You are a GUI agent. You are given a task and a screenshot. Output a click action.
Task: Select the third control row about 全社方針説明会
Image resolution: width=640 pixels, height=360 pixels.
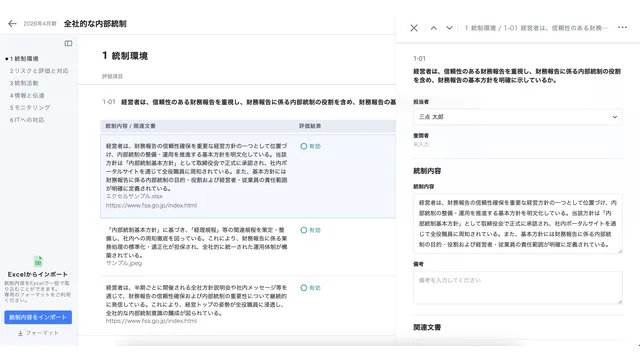click(x=248, y=304)
